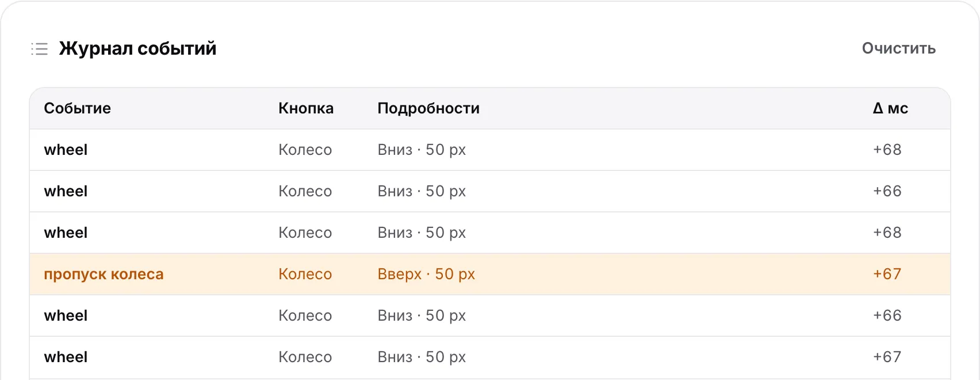
Task: Select the bottom wheel row of the log
Action: tap(490, 357)
